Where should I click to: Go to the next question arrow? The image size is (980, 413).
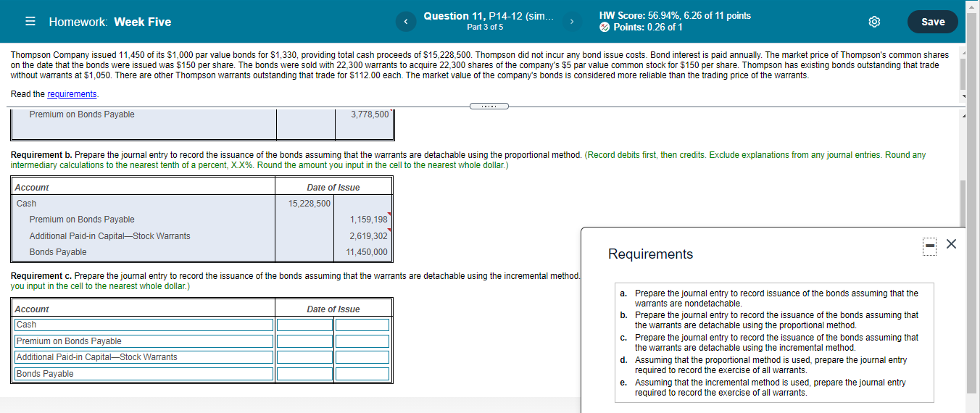coord(572,22)
